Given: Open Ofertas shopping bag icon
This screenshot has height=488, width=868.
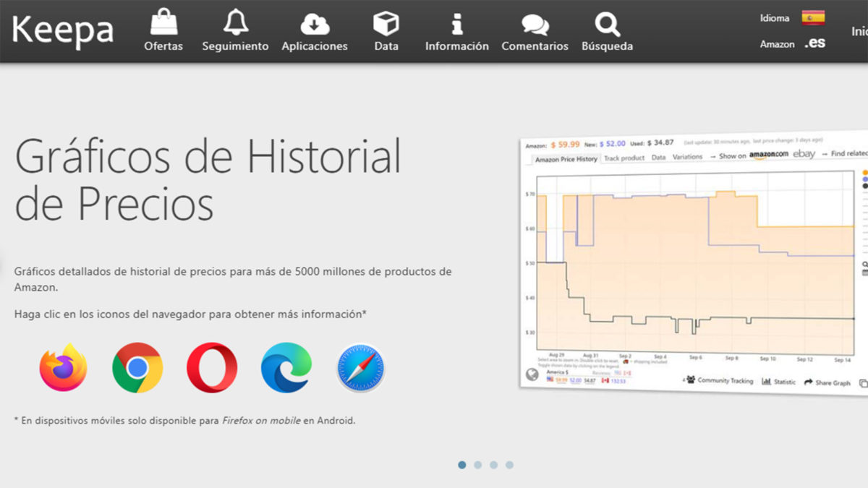Looking at the screenshot, I should 163,22.
